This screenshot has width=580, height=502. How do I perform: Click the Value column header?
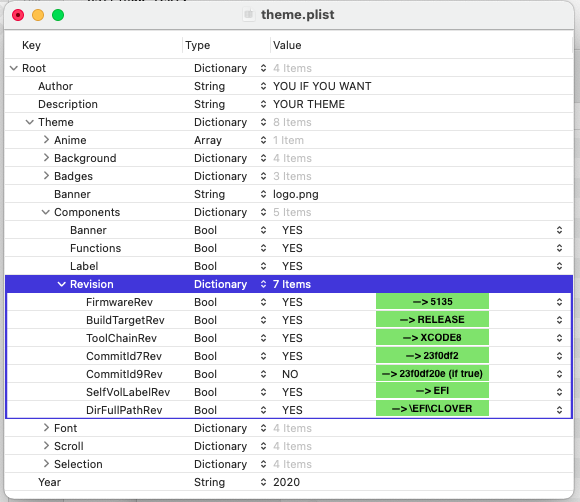coord(287,45)
